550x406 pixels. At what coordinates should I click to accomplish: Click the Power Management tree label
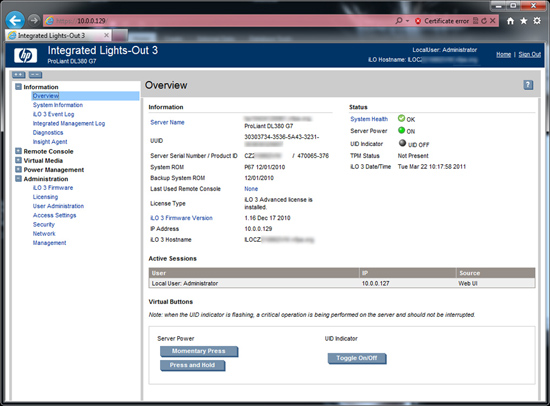(54, 169)
